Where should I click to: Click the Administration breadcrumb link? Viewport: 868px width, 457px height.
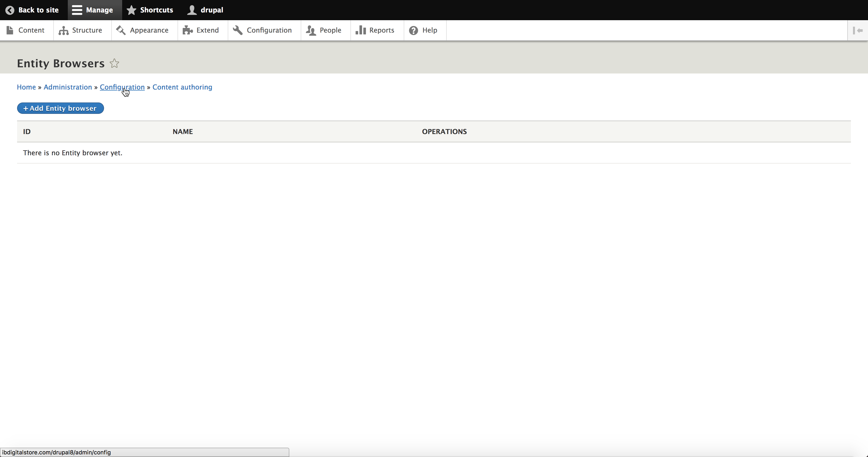pos(68,87)
